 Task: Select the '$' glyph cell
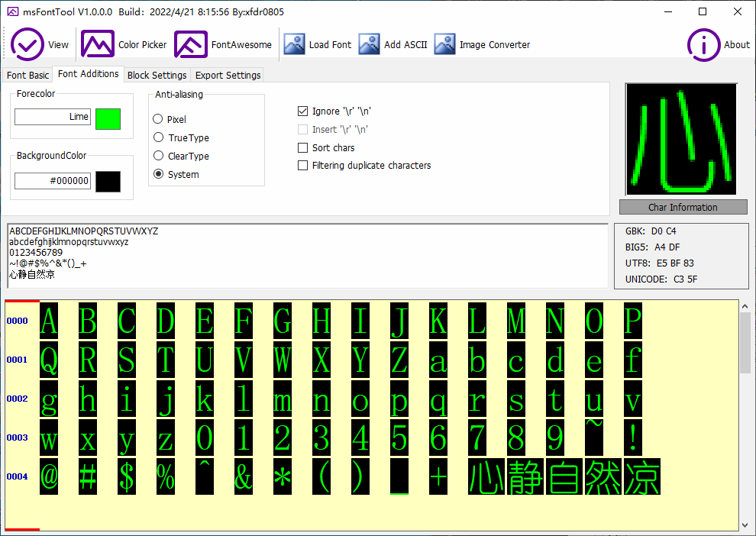(x=126, y=476)
